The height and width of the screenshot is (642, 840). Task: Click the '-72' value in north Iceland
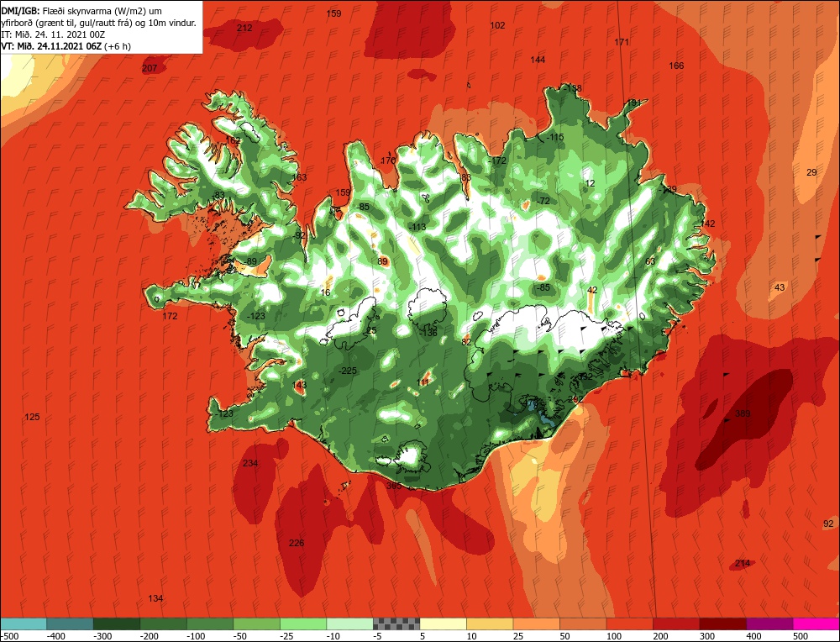[543, 201]
